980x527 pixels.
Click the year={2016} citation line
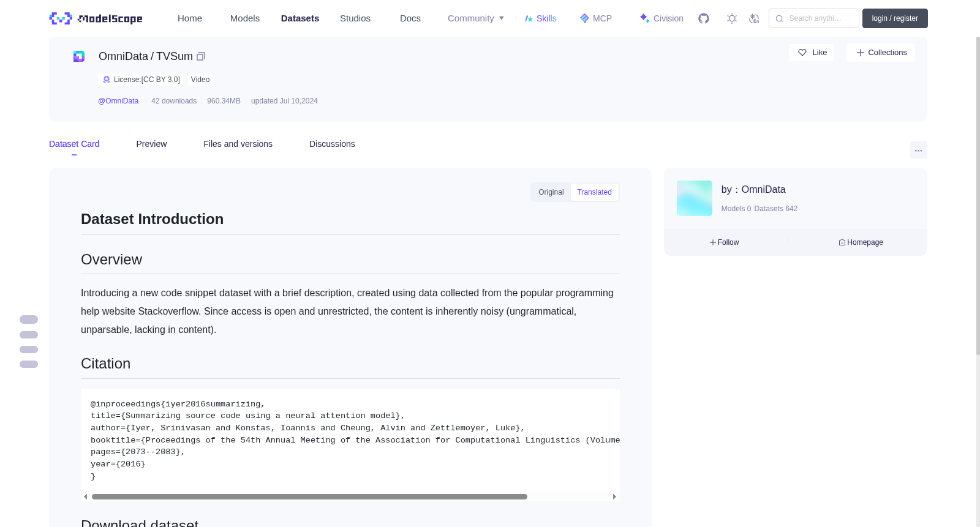(118, 464)
